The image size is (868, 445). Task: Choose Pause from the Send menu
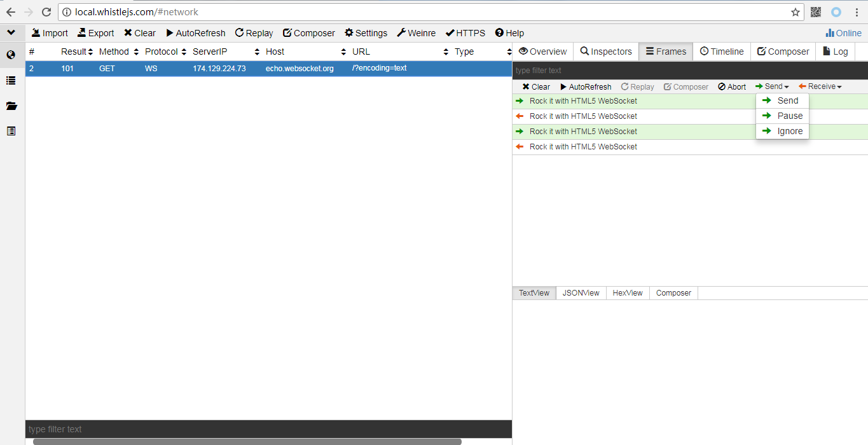tap(782, 116)
